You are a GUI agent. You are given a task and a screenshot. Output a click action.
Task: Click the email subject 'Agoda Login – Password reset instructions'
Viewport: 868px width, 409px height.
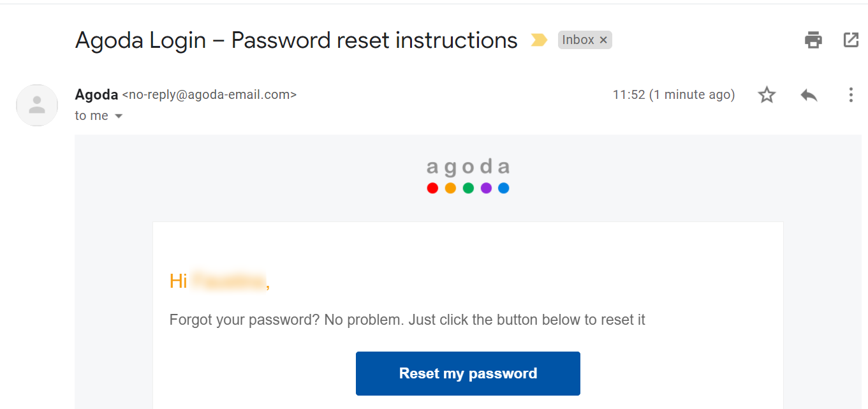297,40
